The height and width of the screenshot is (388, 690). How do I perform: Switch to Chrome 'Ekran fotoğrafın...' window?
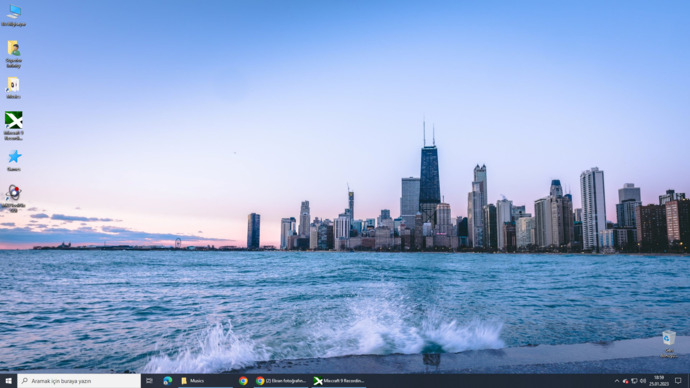(x=281, y=381)
